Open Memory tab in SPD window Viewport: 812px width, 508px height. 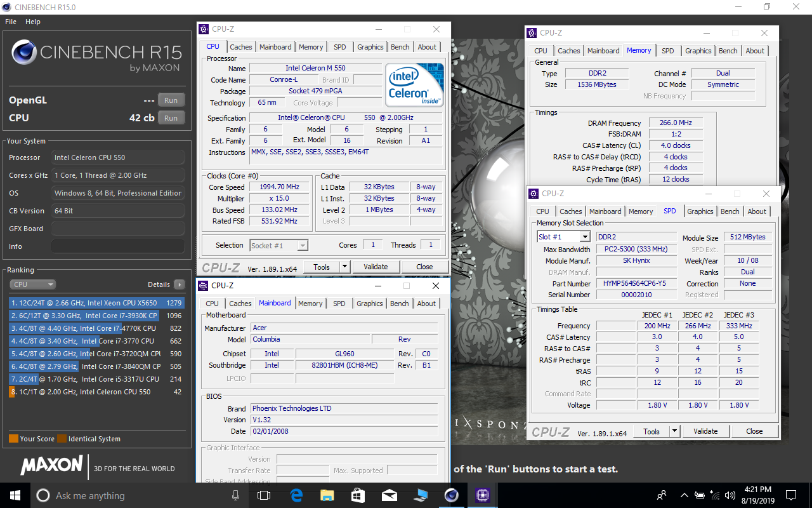point(641,211)
